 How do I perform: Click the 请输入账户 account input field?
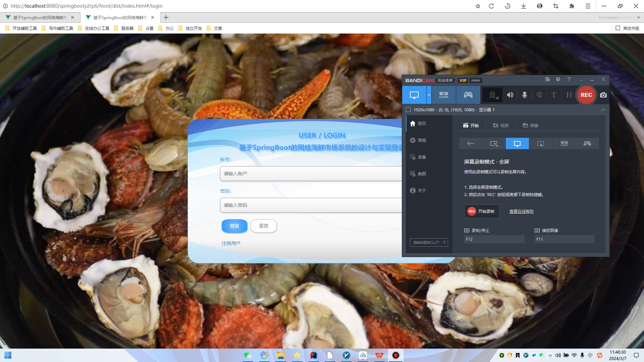[x=310, y=174]
